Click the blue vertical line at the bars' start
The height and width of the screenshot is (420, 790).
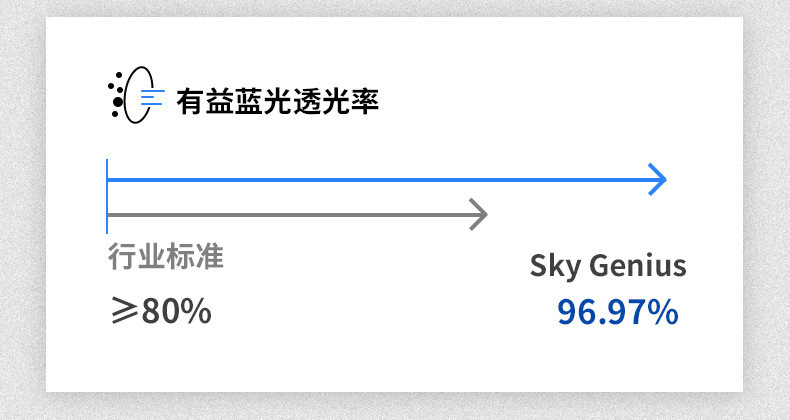[107, 195]
